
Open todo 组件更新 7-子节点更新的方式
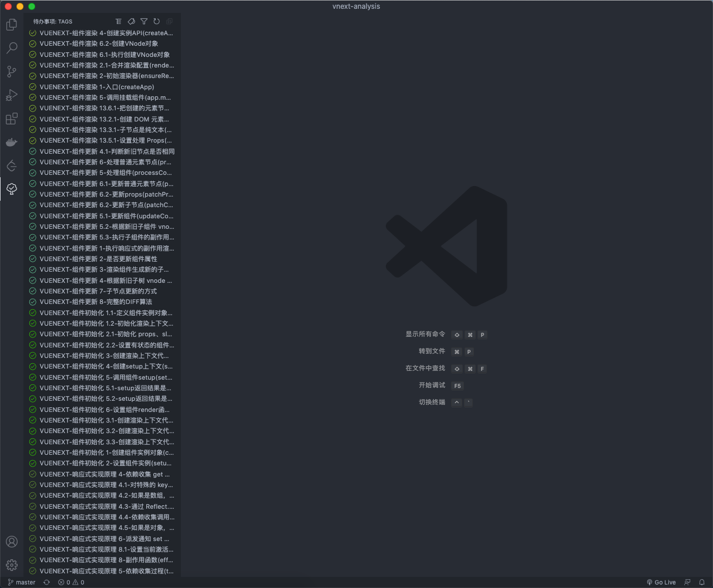[x=102, y=291]
